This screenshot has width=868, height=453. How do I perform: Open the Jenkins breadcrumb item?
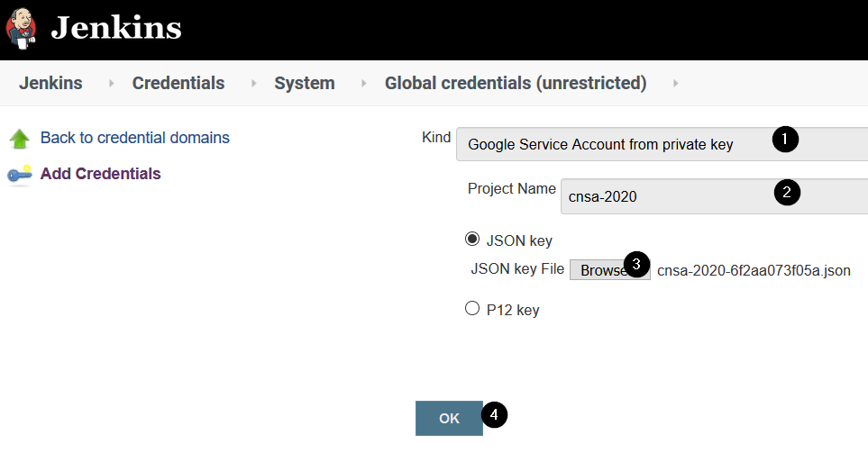(51, 83)
